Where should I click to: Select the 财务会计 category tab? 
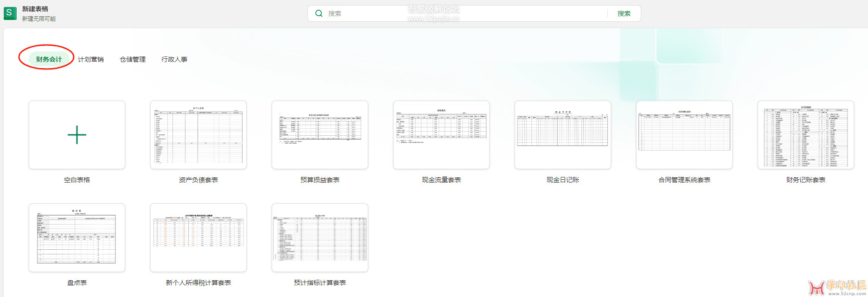(49, 59)
